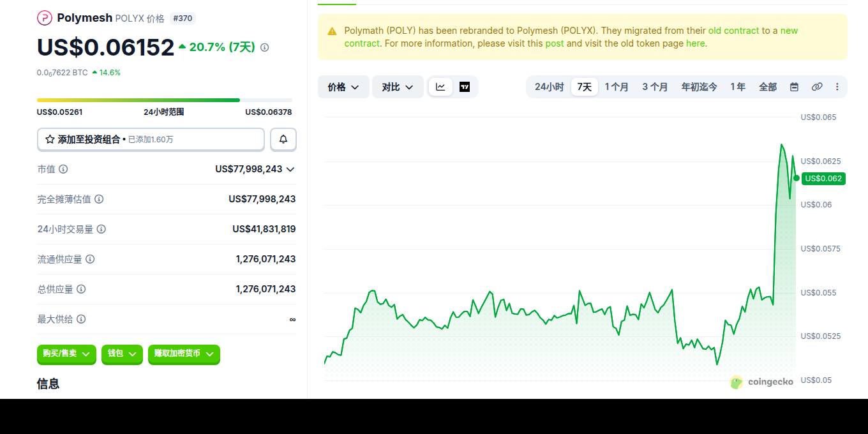Screen dimensions: 868x434
Task: Click the Polymesh pink logo icon
Action: point(45,18)
